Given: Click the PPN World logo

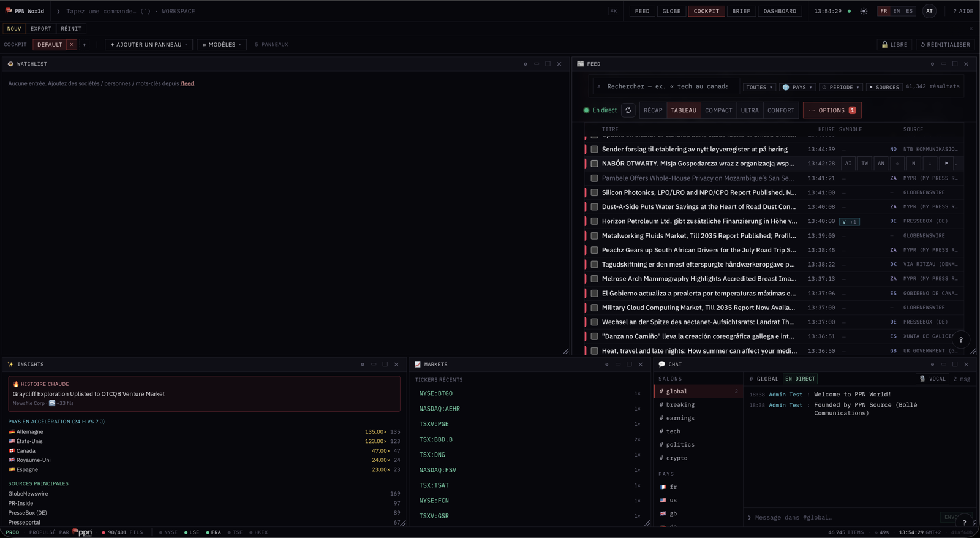Looking at the screenshot, I should [x=25, y=11].
